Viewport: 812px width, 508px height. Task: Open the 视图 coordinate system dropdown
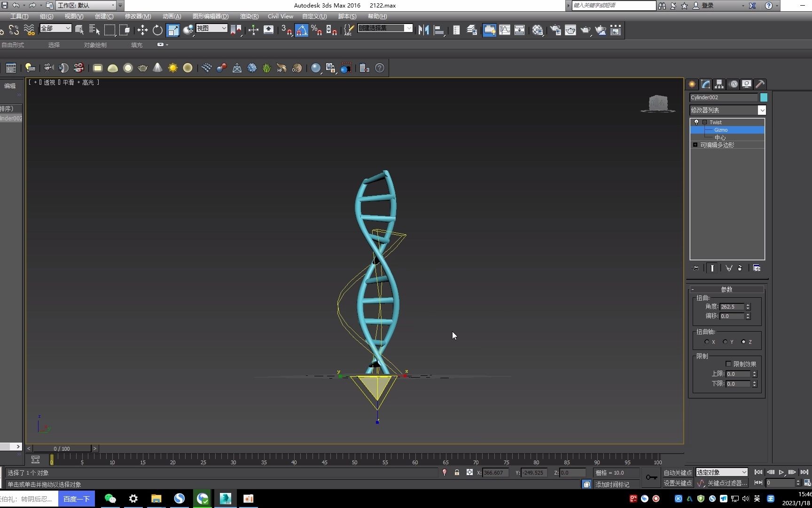(224, 28)
